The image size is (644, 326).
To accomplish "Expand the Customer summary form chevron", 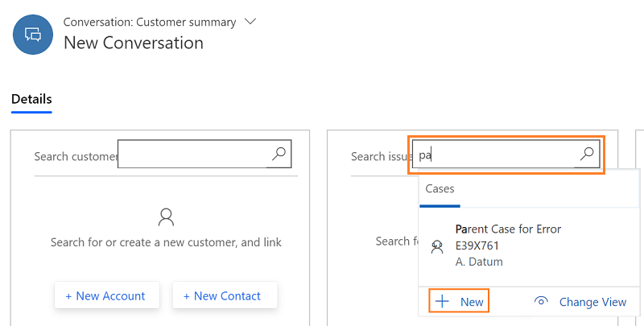I will click(250, 22).
